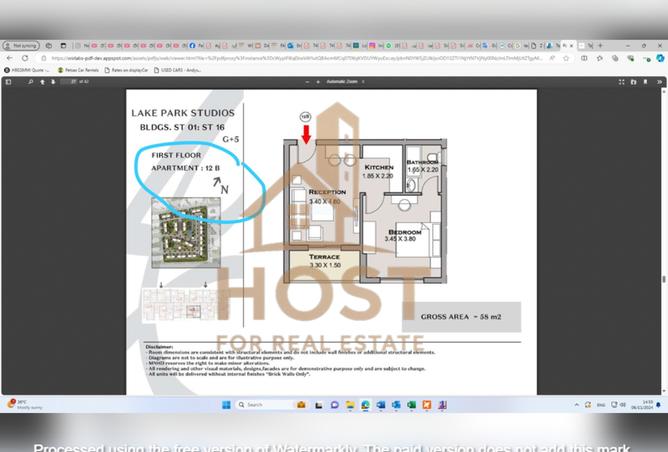Zoom out with the minus button
Screen dimensions: 668x452
pos(307,82)
